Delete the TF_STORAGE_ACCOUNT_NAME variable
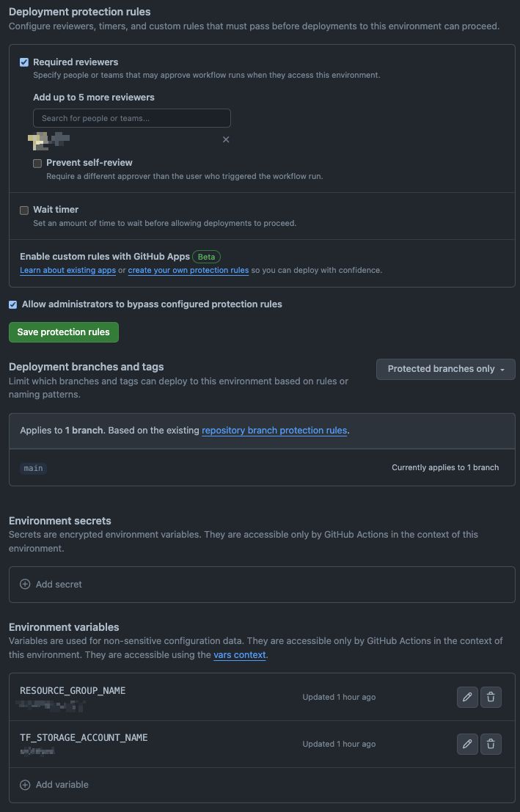Viewport: 520px width, 812px height. tap(491, 744)
